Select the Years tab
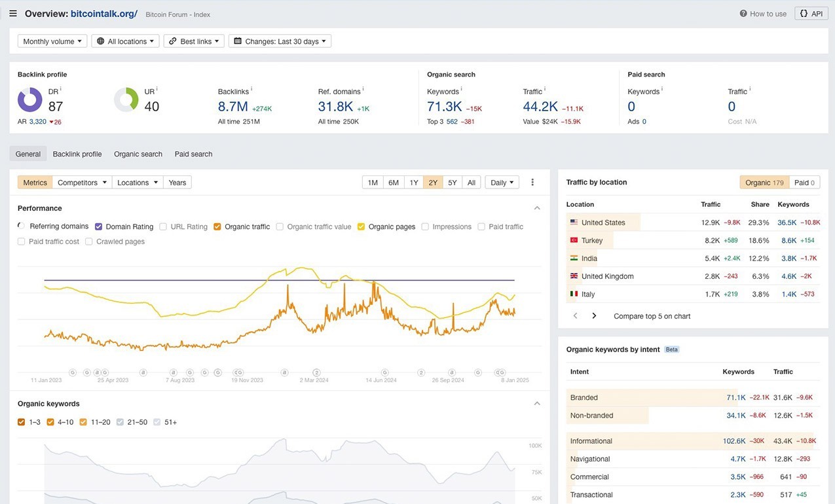The width and height of the screenshot is (835, 504). pyautogui.click(x=177, y=183)
